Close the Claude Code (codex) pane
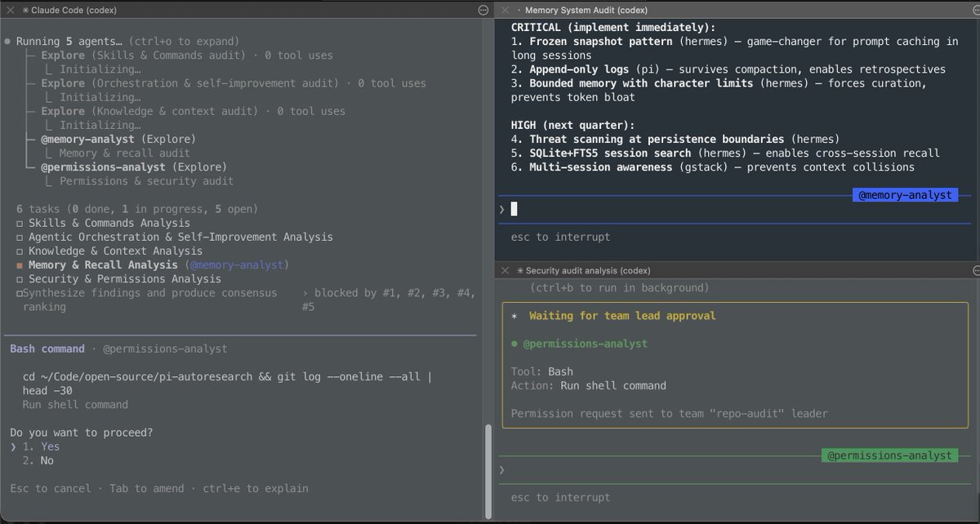The width and height of the screenshot is (980, 524). point(10,10)
